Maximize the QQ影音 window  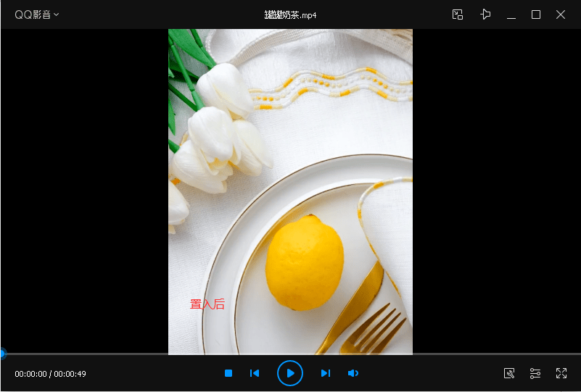tap(536, 14)
